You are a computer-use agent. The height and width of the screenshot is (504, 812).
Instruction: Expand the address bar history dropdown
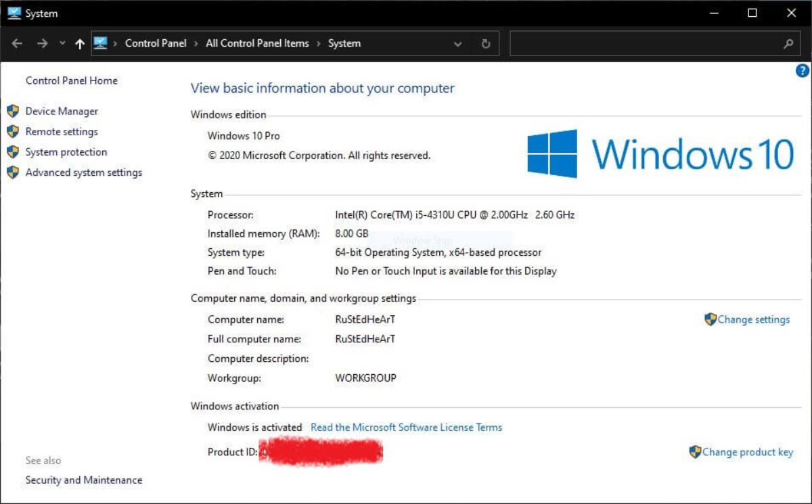click(457, 44)
